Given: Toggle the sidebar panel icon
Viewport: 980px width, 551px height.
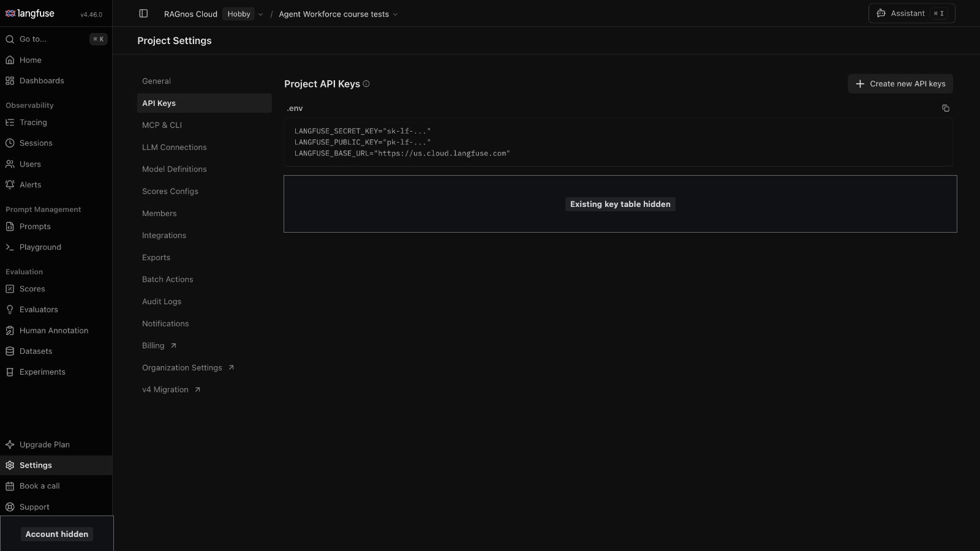Looking at the screenshot, I should (143, 13).
